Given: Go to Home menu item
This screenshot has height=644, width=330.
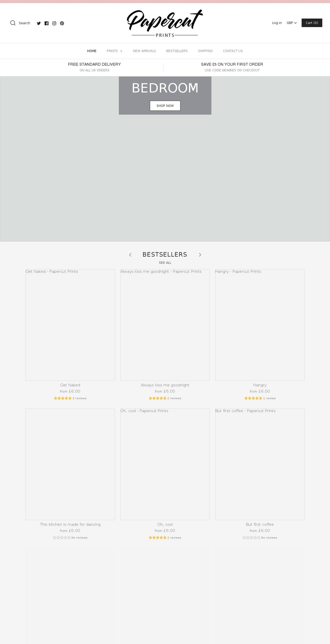Looking at the screenshot, I should point(92,51).
